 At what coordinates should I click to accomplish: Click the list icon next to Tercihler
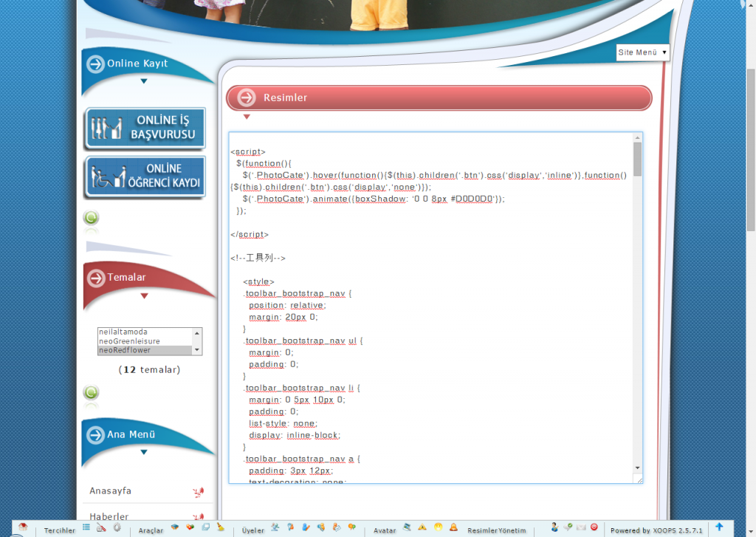(x=86, y=527)
